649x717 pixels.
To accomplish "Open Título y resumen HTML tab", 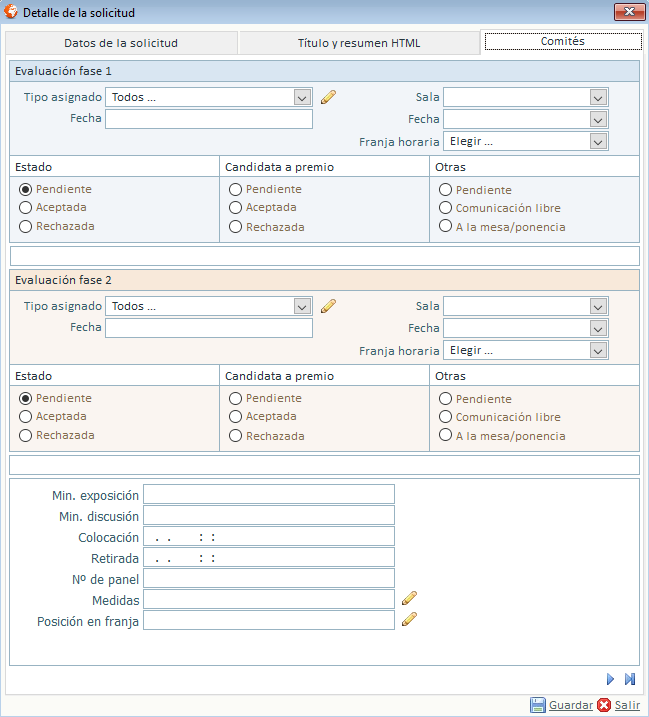I will click(x=359, y=43).
